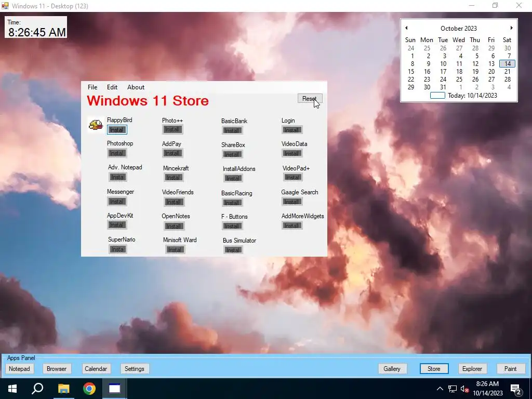Click muted volume tray icon
The height and width of the screenshot is (399, 532).
(x=464, y=389)
